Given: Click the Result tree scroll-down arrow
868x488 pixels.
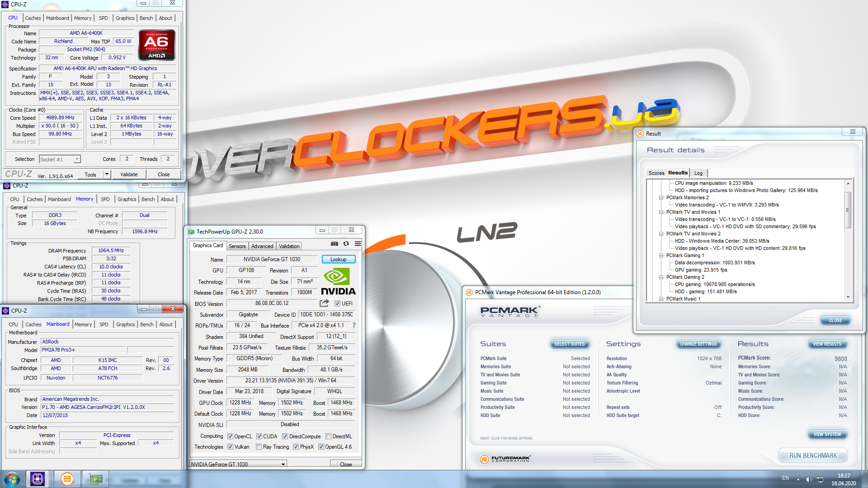Looking at the screenshot, I should (848, 297).
